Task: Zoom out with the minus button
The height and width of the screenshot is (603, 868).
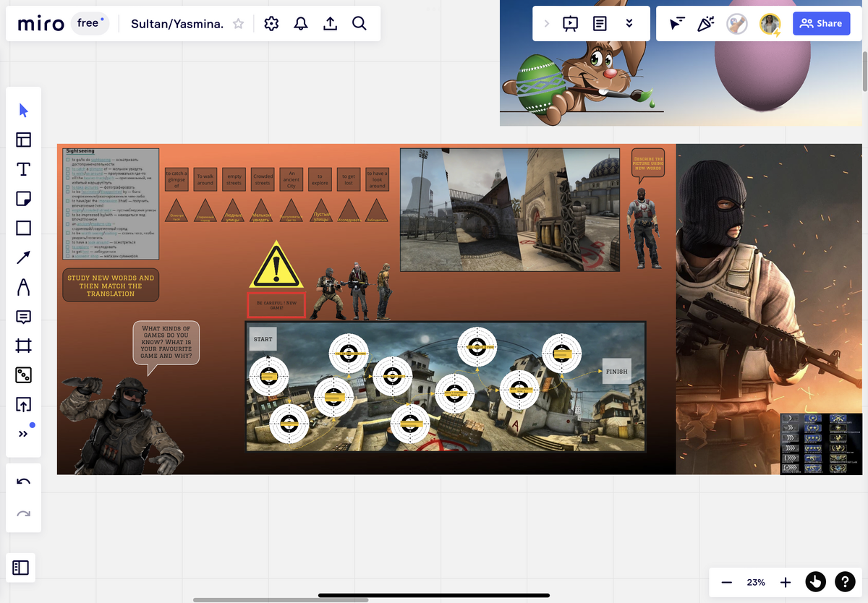Action: 727,582
